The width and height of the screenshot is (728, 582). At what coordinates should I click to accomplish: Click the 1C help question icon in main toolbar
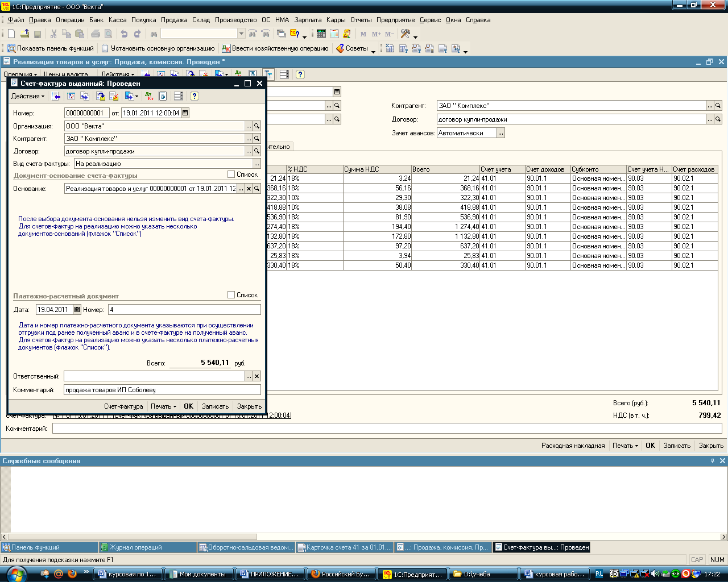coord(295,34)
